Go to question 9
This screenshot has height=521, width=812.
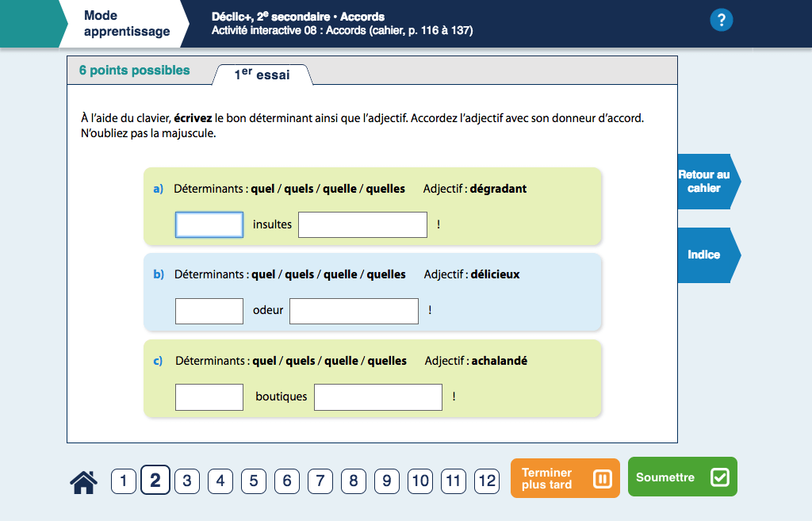click(x=387, y=481)
